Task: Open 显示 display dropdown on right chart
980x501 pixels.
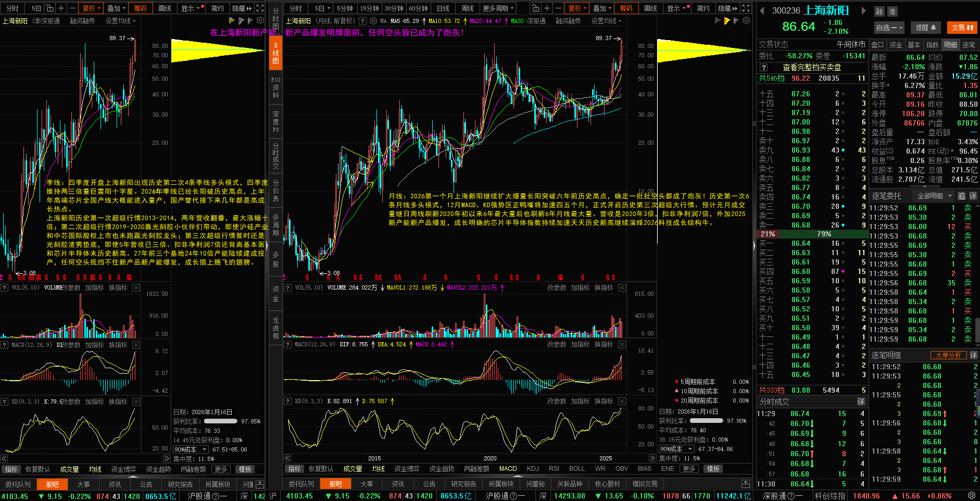Action: 676,8
